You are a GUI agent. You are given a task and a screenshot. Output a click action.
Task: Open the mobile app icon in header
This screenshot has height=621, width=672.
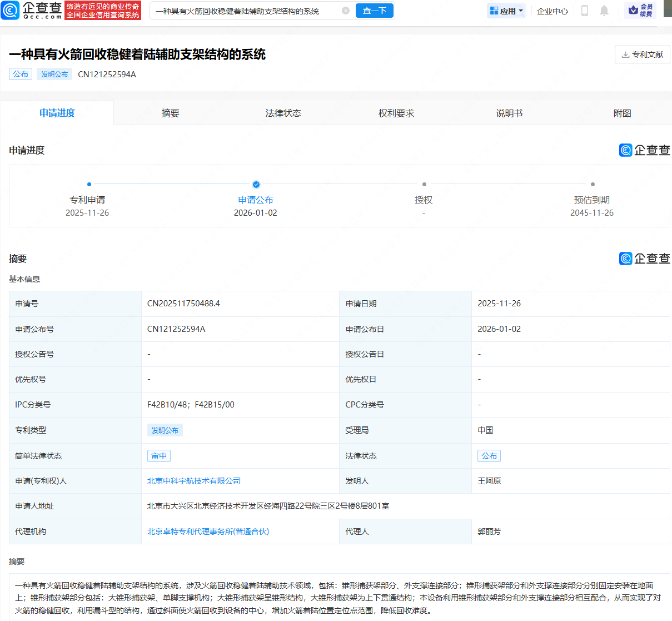point(584,10)
